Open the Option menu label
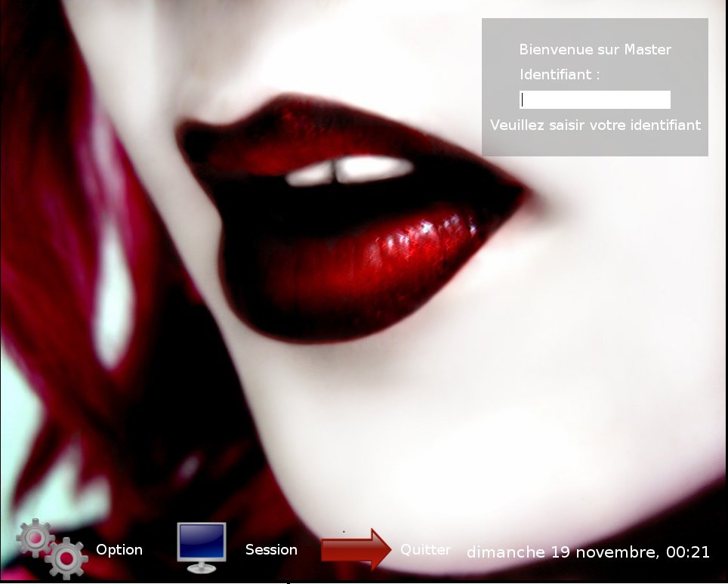This screenshot has height=584, width=728. pos(119,549)
